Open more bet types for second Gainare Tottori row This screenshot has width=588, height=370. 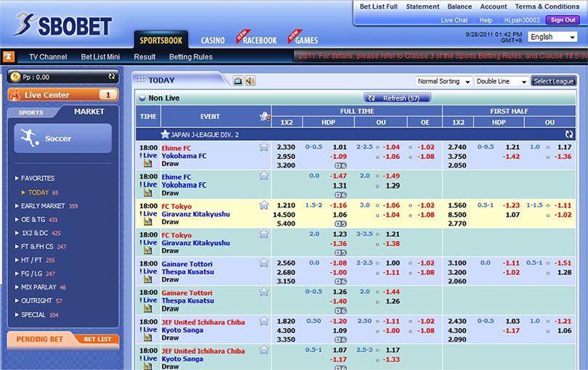point(340,311)
